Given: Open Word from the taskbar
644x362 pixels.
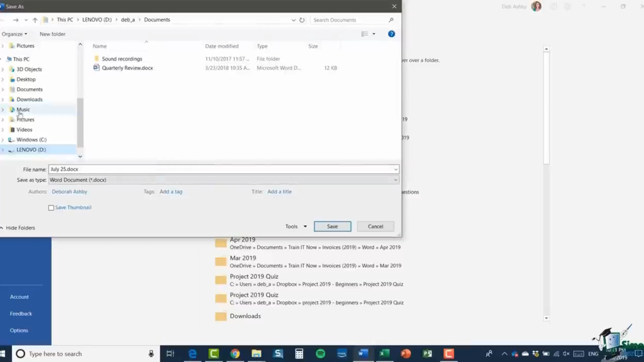Looking at the screenshot, I should point(363,354).
